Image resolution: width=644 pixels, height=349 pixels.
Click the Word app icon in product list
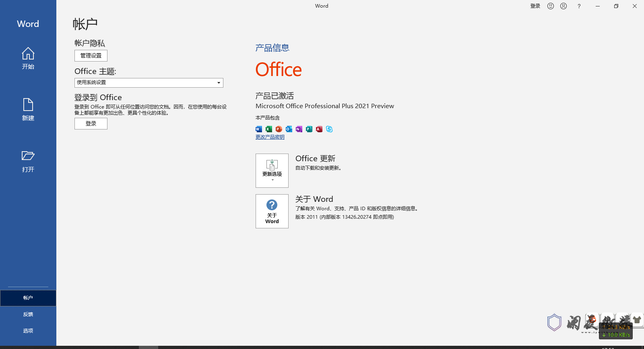(x=259, y=129)
